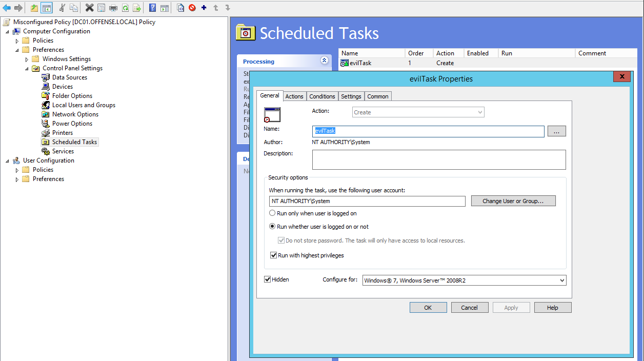The height and width of the screenshot is (361, 644).
Task: Switch to the Actions tab
Action: click(294, 96)
